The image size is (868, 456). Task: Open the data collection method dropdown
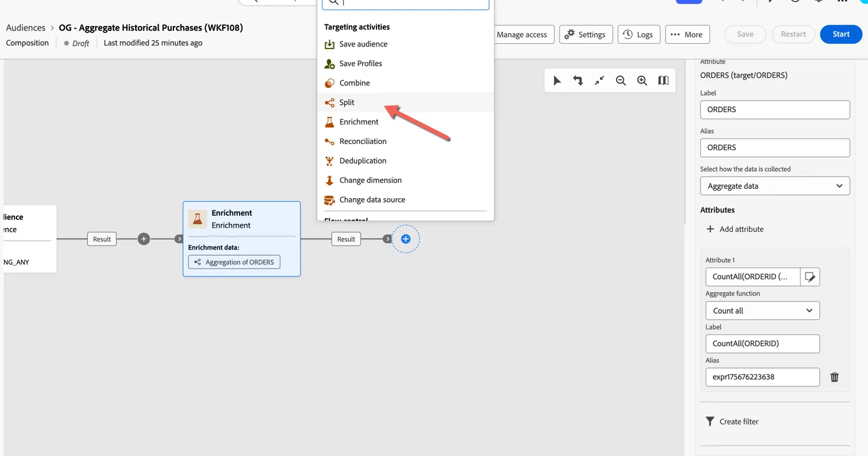pyautogui.click(x=775, y=186)
